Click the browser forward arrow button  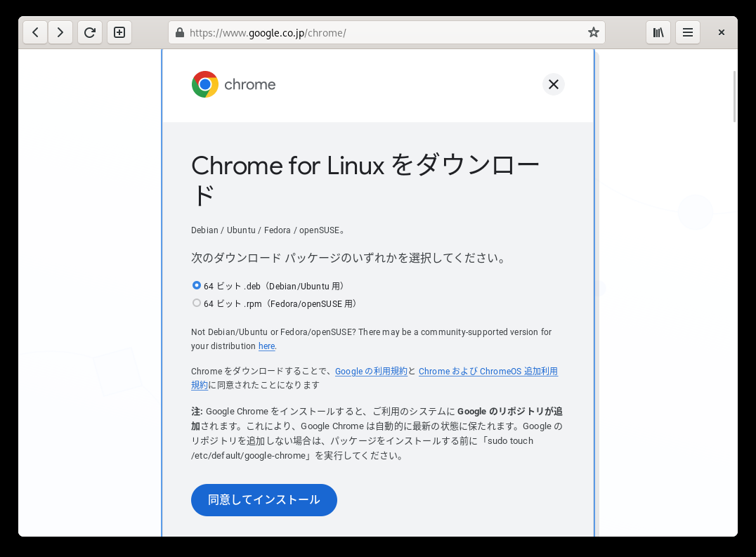point(60,33)
